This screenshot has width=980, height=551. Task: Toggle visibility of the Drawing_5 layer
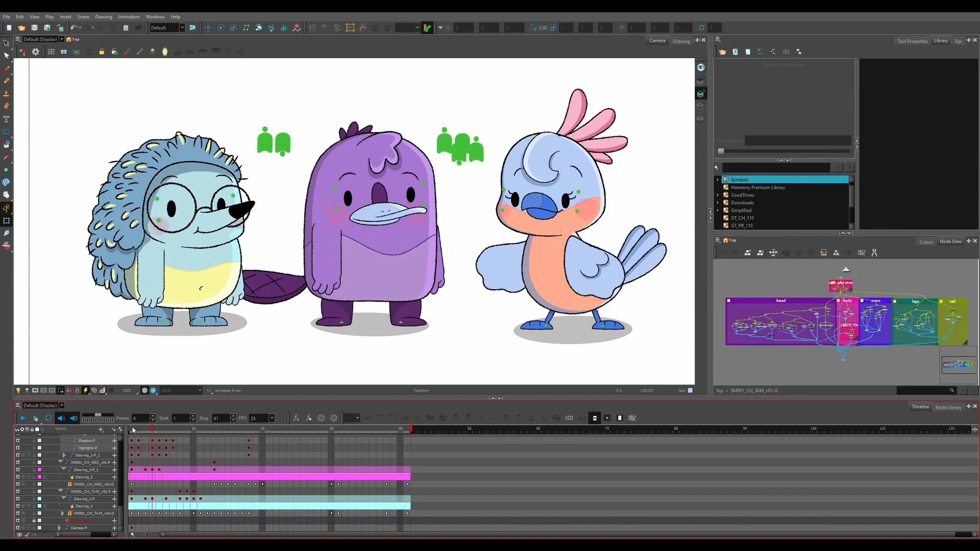pos(18,477)
